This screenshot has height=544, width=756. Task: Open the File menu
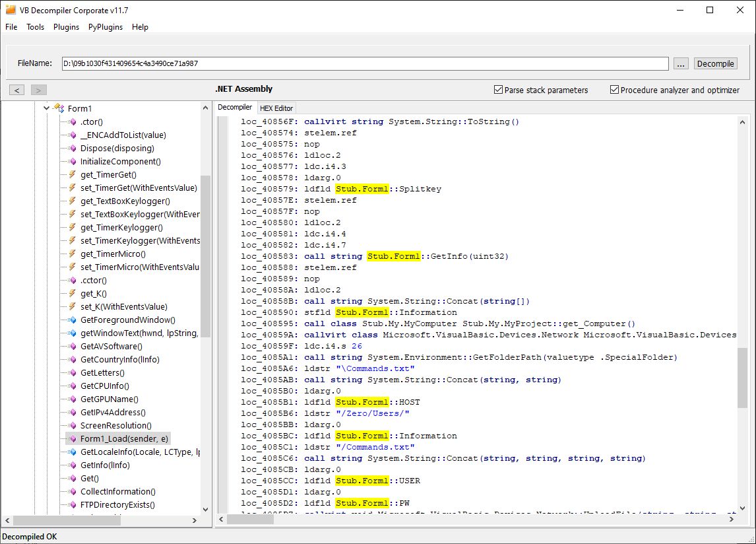(x=11, y=27)
